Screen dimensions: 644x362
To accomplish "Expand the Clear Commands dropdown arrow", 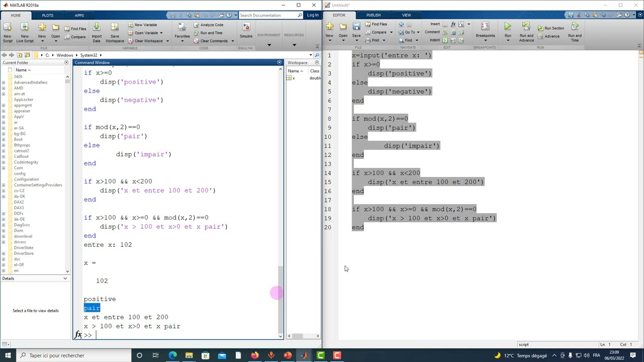I will pyautogui.click(x=232, y=41).
